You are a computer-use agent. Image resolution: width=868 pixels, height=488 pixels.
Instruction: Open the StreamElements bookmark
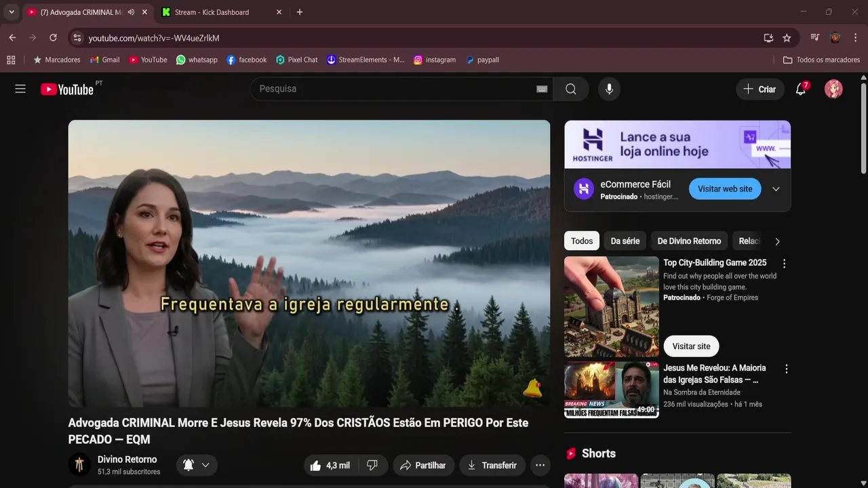366,60
